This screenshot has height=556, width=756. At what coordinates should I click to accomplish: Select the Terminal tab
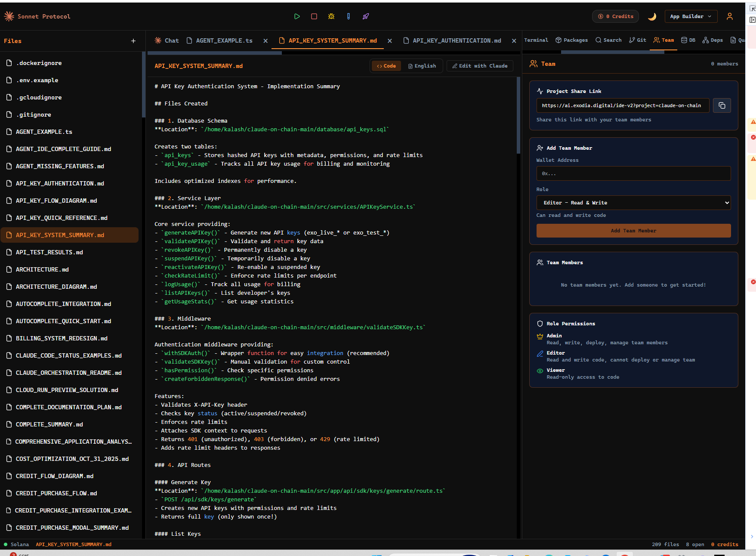[536, 40]
